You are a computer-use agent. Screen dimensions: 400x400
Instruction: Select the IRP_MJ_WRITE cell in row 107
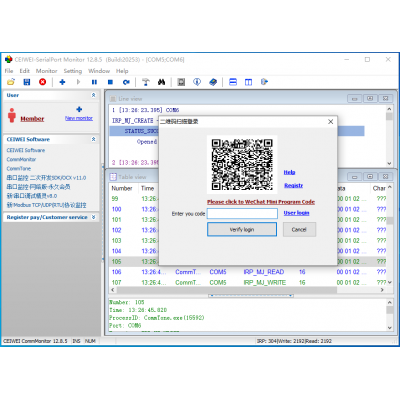pos(265,283)
